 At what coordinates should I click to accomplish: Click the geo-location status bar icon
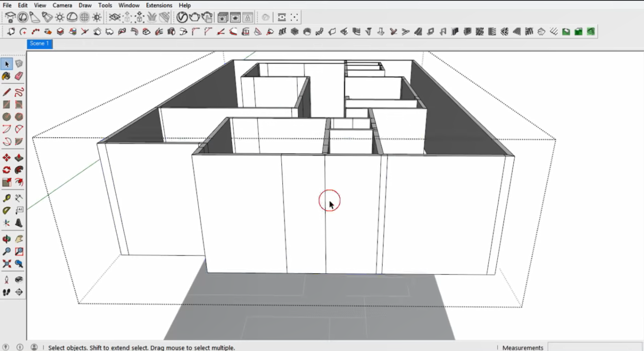click(x=6, y=347)
